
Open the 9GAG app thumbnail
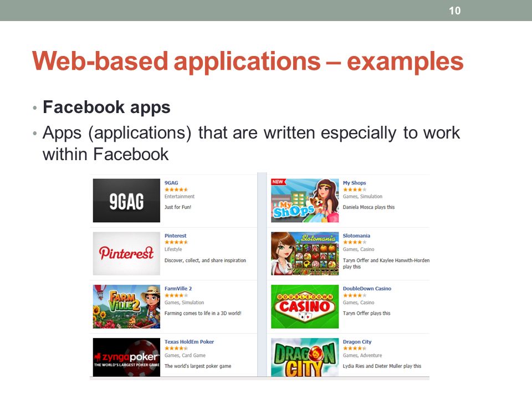pyautogui.click(x=126, y=201)
